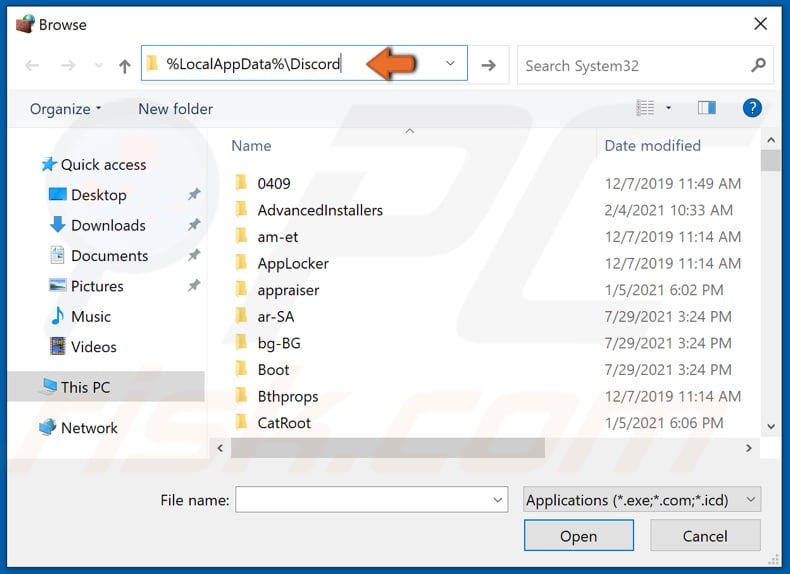Select the Bthprops folder
The height and width of the screenshot is (574, 790).
[x=288, y=397]
